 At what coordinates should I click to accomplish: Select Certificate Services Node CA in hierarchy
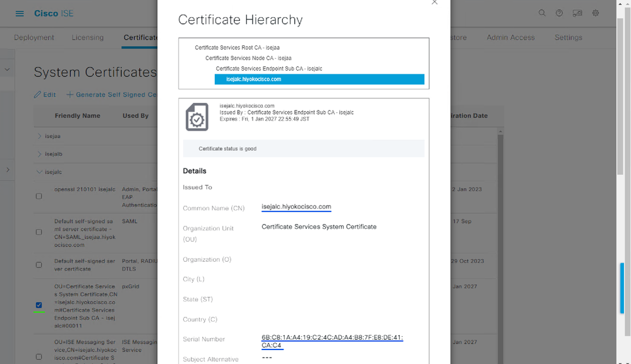[x=248, y=58]
